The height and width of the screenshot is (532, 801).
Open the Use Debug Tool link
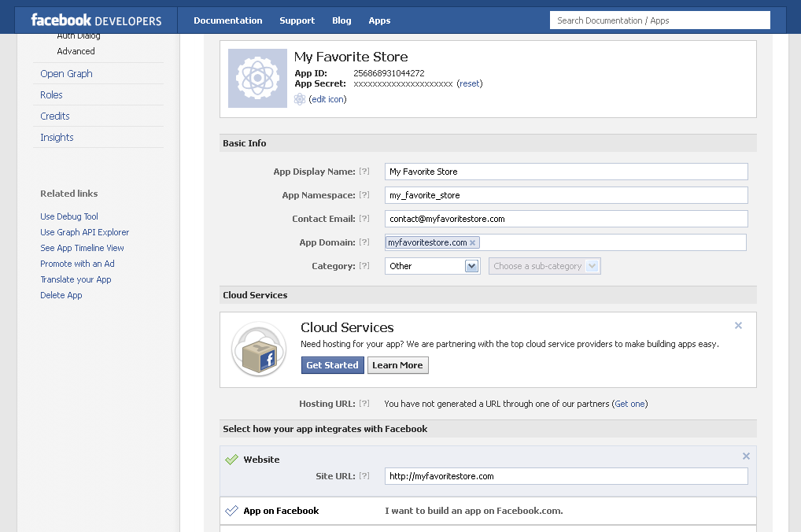coord(69,216)
